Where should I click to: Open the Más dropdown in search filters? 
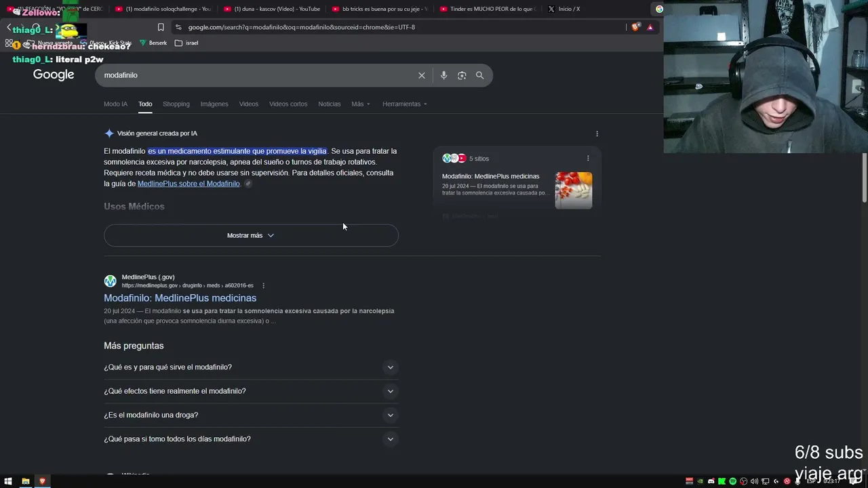pyautogui.click(x=361, y=104)
